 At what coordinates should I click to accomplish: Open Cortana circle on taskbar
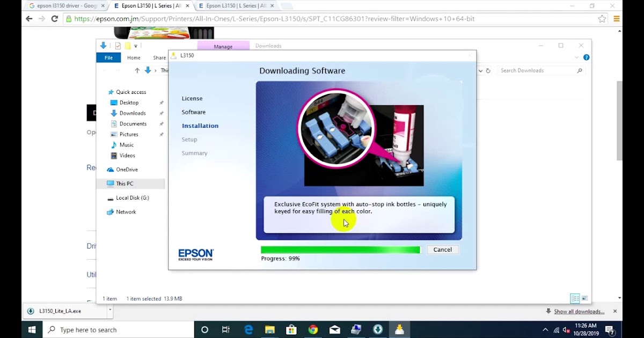click(204, 329)
